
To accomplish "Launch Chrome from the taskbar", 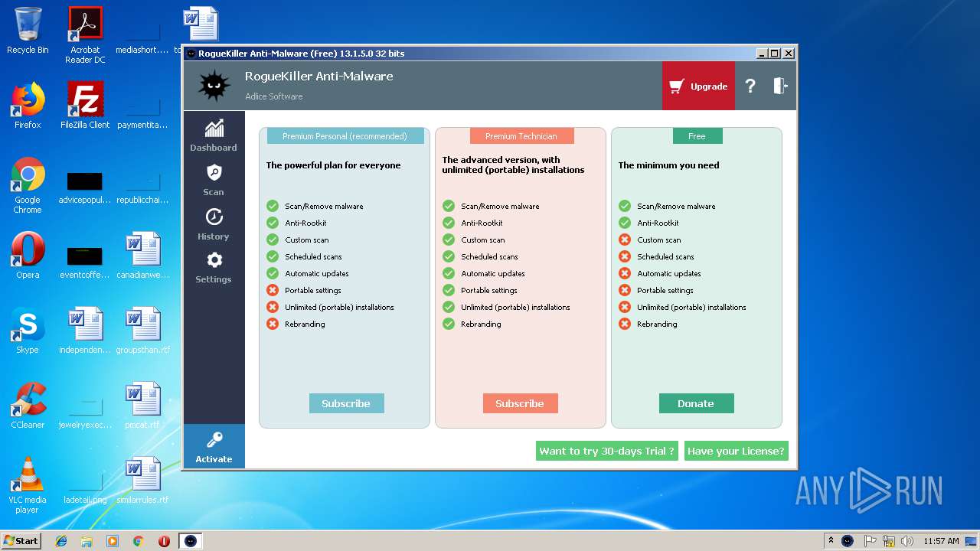I will pos(138,541).
